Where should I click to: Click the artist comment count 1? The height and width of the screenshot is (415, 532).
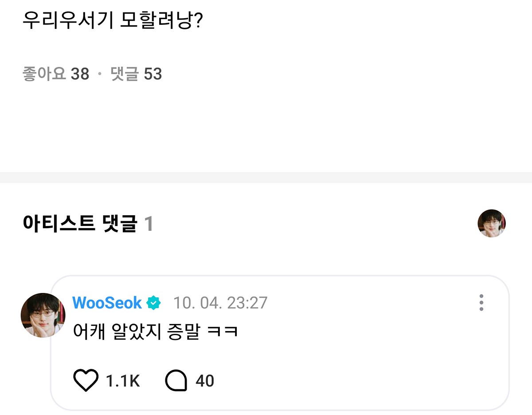[149, 224]
